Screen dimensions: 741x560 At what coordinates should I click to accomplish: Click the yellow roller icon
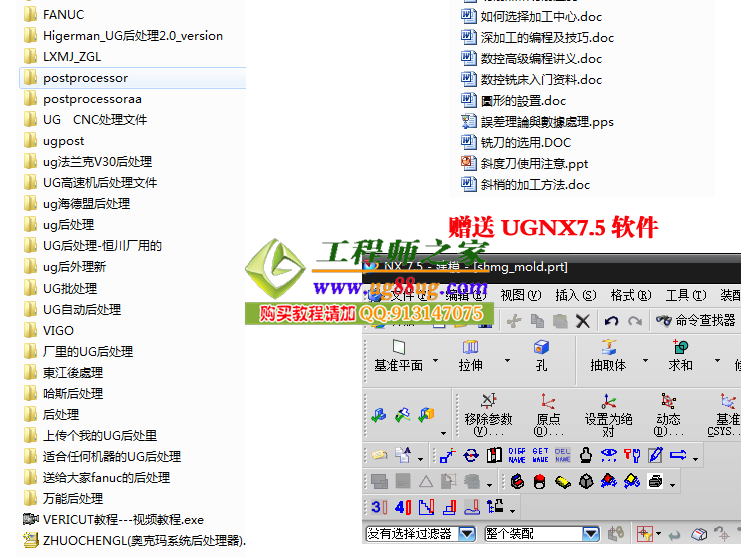562,482
